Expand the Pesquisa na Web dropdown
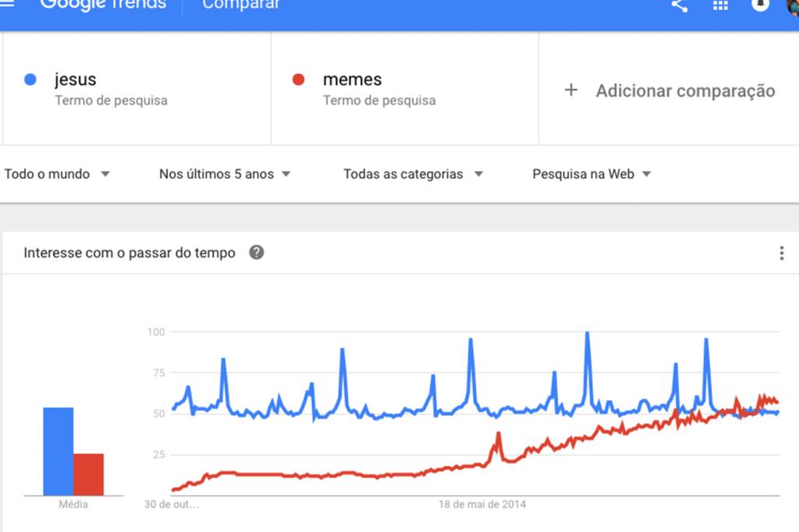This screenshot has height=532, width=799. coord(591,174)
